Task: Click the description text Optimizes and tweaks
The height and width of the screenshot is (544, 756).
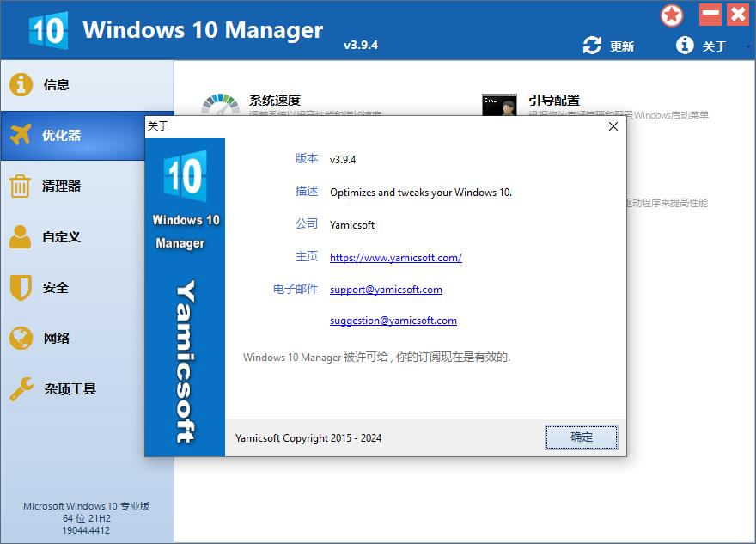Action: coord(421,193)
